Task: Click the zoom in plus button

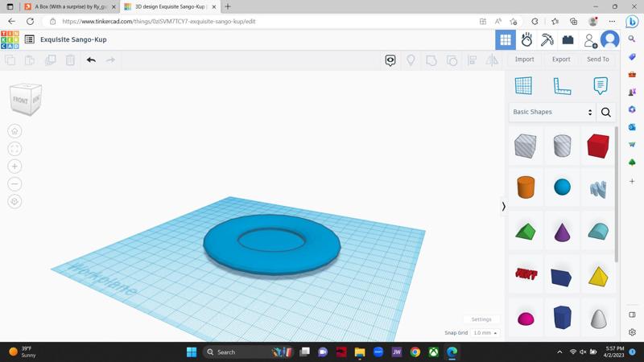Action: coord(14,167)
